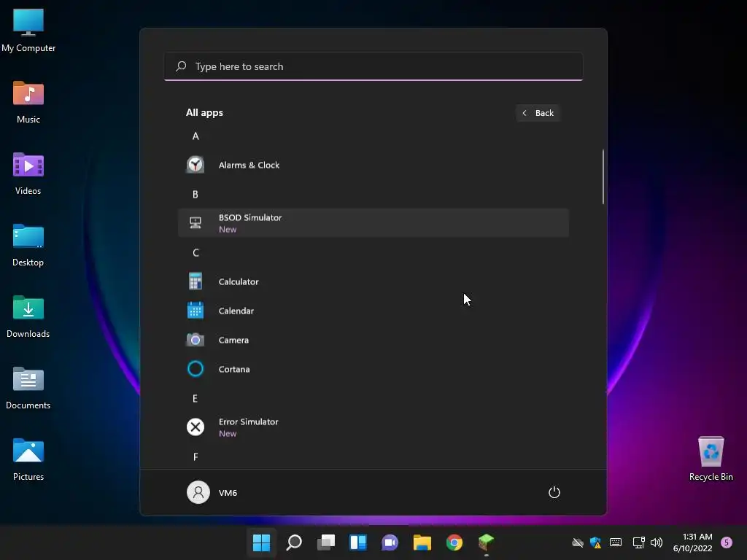Launch the Camera app

pyautogui.click(x=373, y=340)
